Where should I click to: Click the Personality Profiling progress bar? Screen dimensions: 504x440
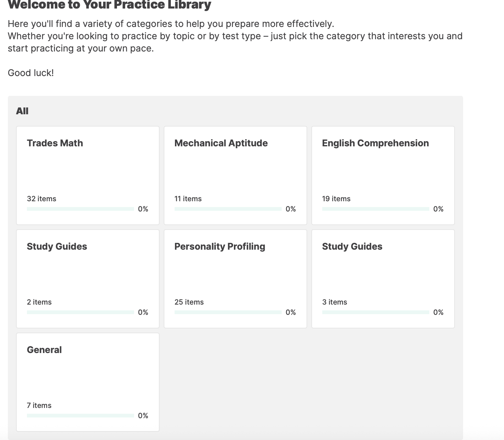tap(228, 312)
